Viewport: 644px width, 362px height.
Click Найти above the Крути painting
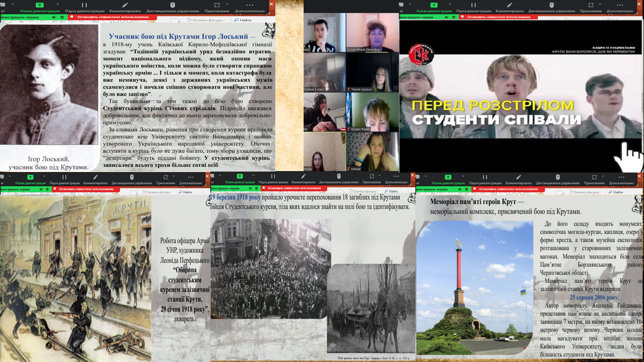[x=185, y=192]
